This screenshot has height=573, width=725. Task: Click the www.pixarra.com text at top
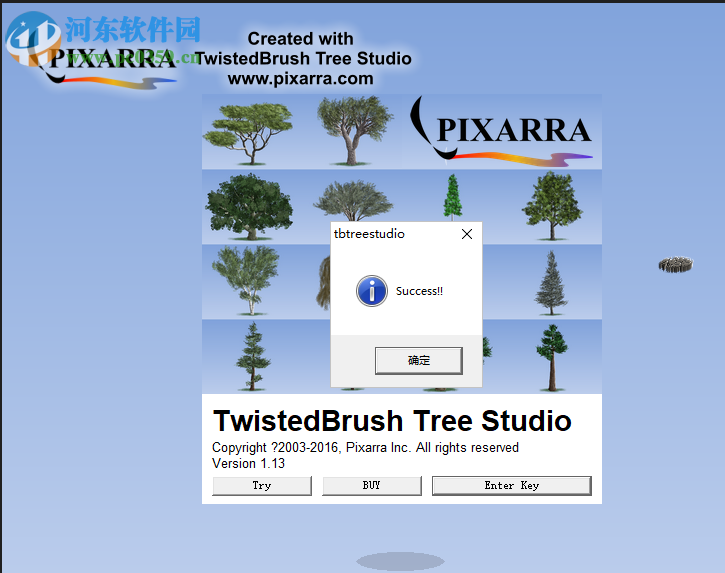[301, 79]
